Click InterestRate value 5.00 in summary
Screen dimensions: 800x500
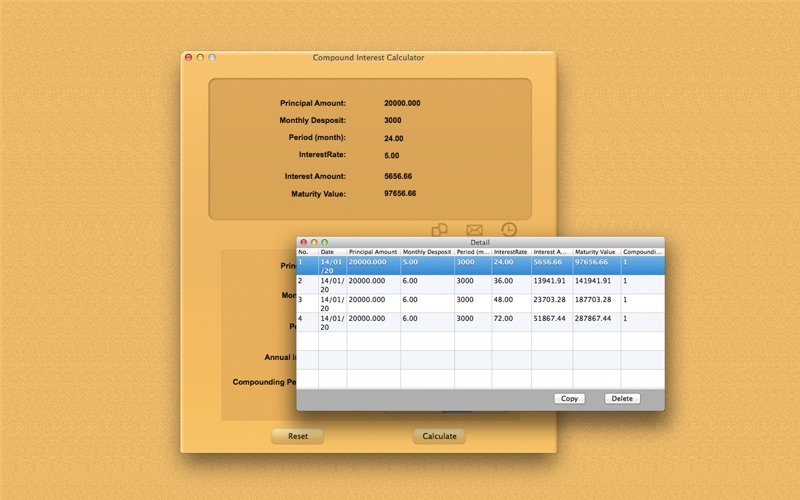coord(391,156)
